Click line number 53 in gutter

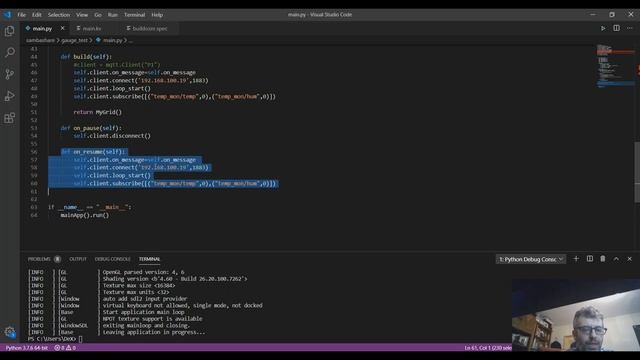pos(34,128)
